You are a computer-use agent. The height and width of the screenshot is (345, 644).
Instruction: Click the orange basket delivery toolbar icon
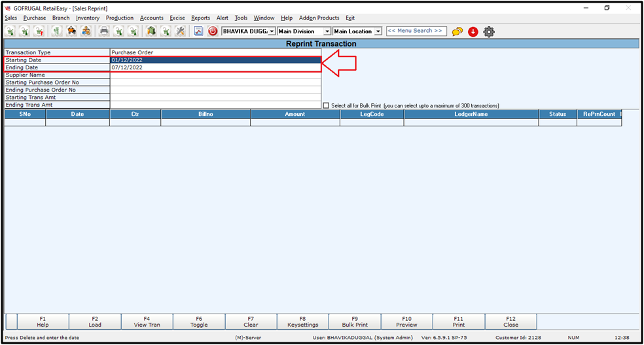tap(72, 31)
